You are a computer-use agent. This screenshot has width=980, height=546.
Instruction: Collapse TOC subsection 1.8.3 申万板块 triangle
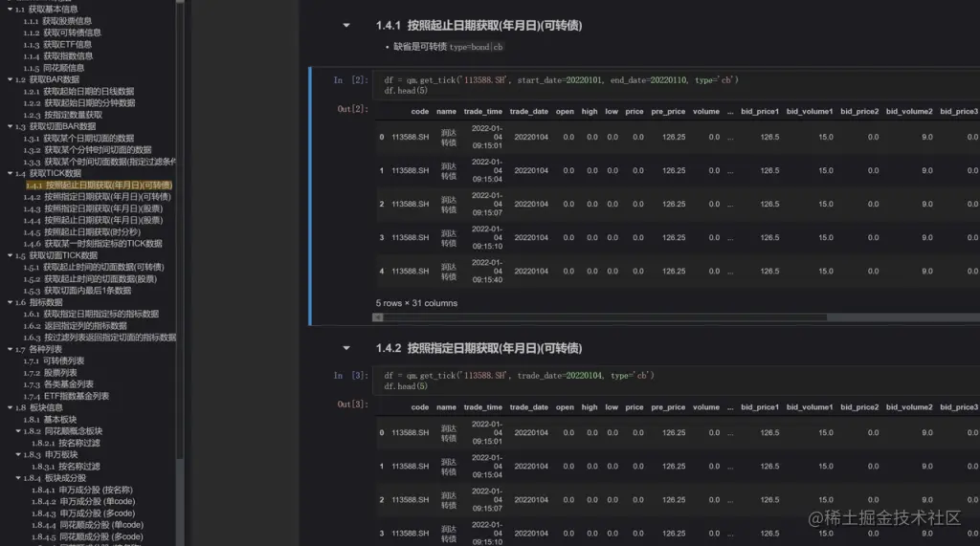click(x=18, y=455)
